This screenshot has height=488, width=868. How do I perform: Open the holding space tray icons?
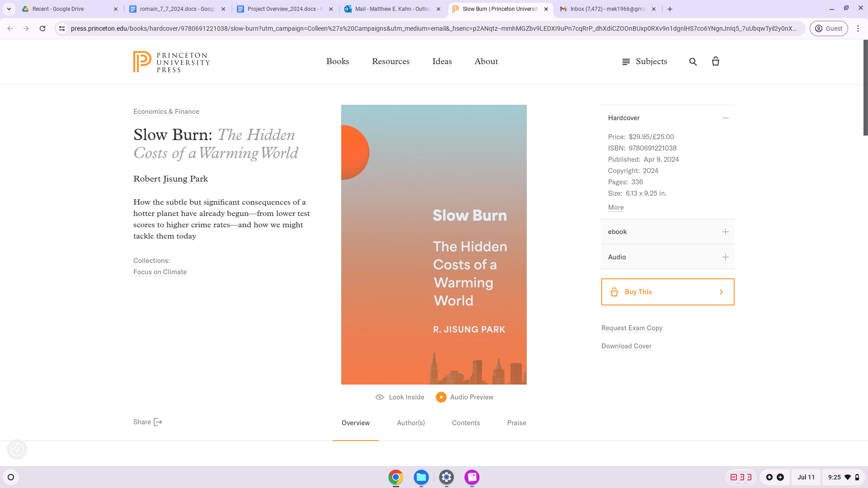pyautogui.click(x=741, y=477)
